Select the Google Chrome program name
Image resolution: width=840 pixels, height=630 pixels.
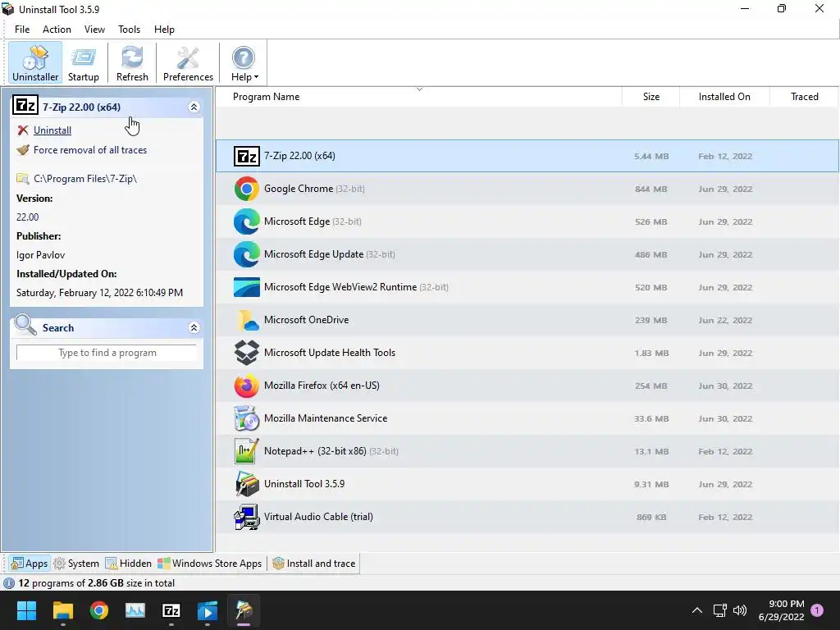coord(299,189)
